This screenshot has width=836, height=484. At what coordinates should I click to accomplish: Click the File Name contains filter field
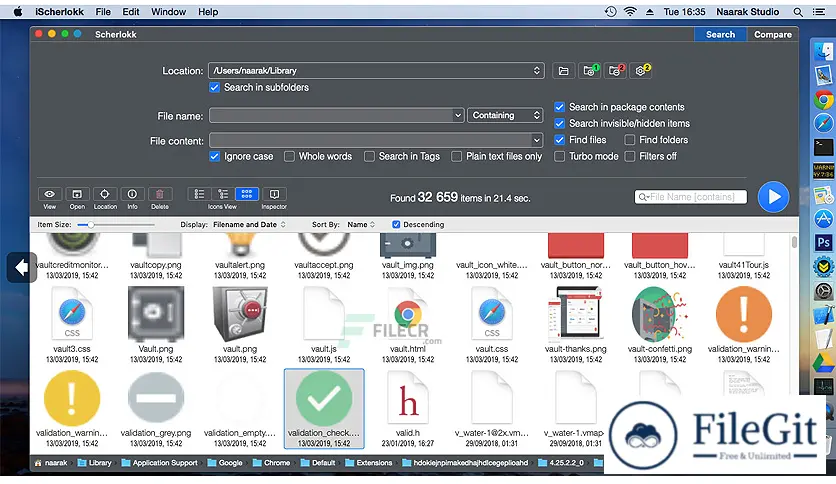tap(690, 197)
